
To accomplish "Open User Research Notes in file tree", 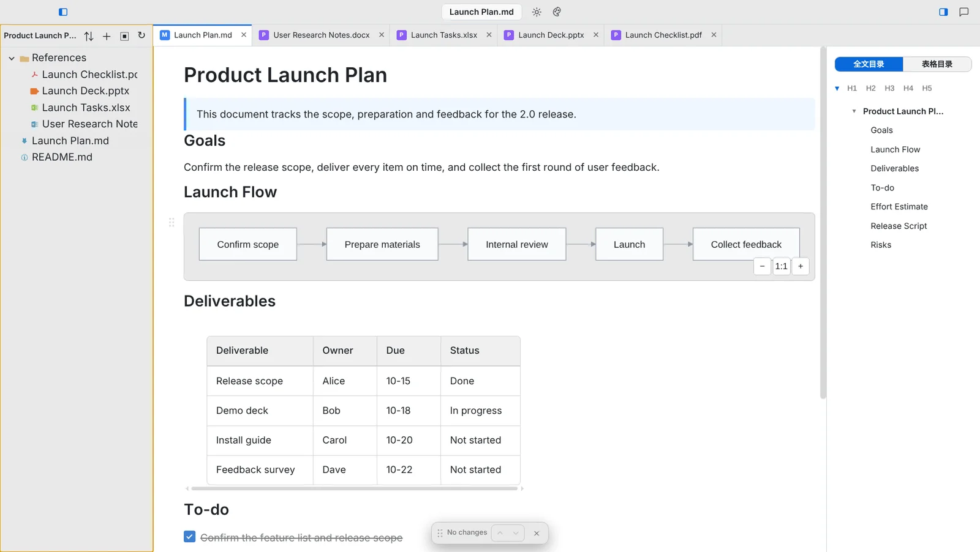I will coord(90,124).
